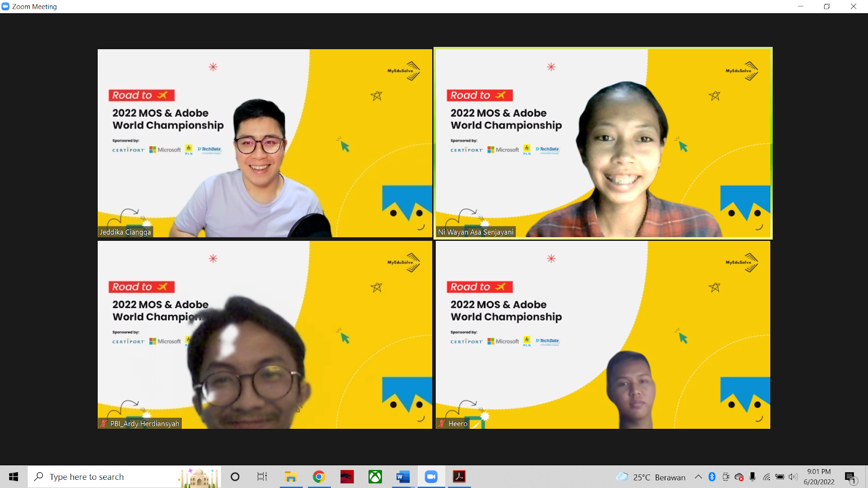Switch to Microsoft Word on the taskbar
Viewport: 868px width, 488px height.
point(403,477)
